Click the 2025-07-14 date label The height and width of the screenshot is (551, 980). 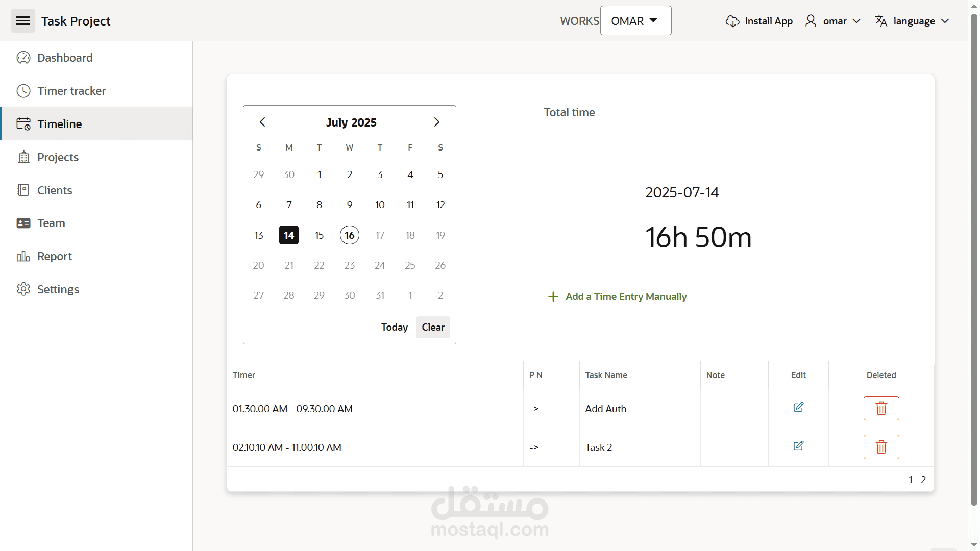tap(682, 192)
